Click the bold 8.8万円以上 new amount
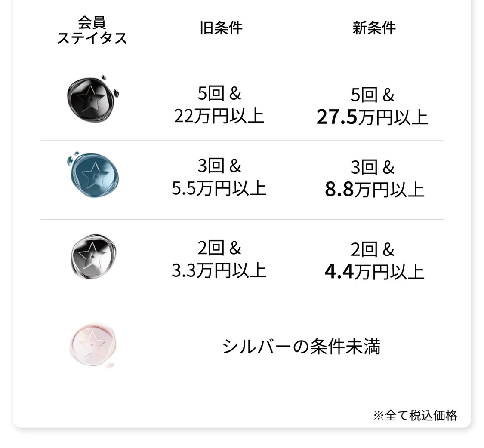484x448 pixels. pyautogui.click(x=374, y=190)
